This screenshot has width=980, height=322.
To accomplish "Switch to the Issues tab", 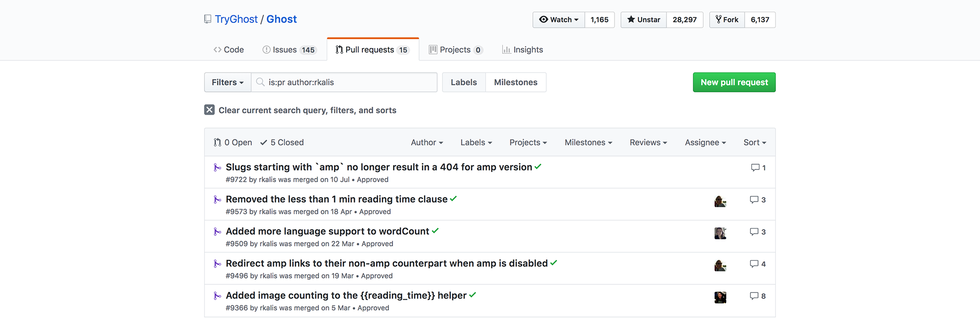I will click(289, 49).
